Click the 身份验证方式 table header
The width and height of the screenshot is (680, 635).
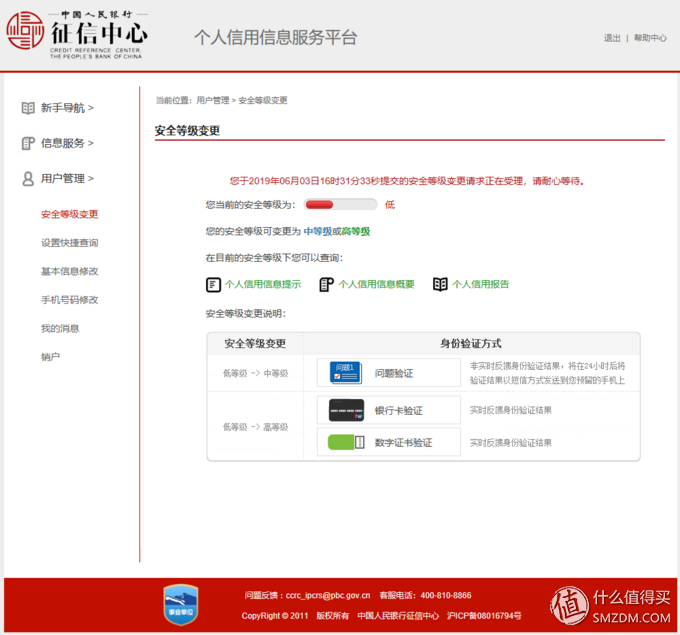(x=471, y=344)
